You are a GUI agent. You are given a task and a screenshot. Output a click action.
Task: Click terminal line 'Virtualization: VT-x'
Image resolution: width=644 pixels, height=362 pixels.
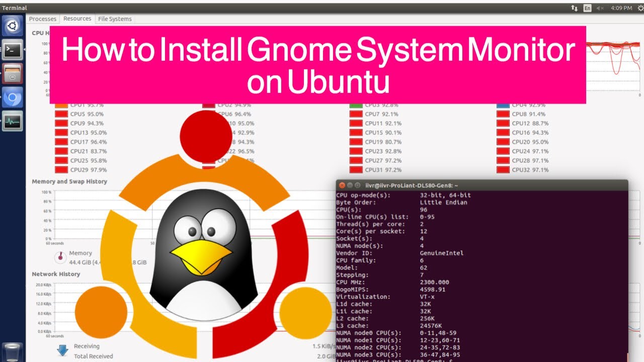[x=385, y=297]
